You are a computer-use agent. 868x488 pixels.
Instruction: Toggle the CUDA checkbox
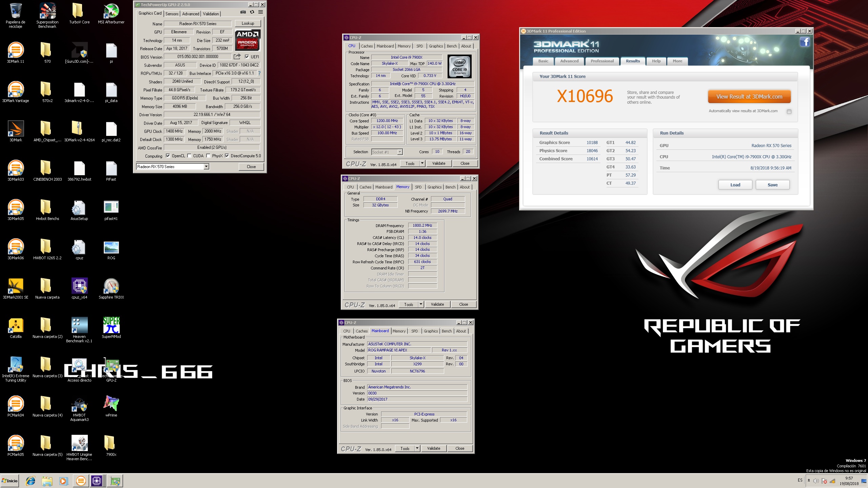[x=189, y=156]
